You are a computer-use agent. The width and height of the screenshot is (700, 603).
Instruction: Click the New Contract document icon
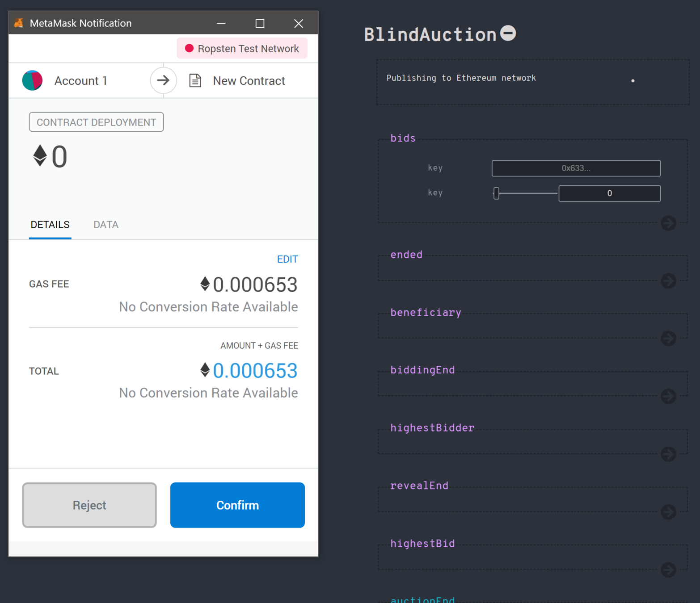[x=195, y=80]
